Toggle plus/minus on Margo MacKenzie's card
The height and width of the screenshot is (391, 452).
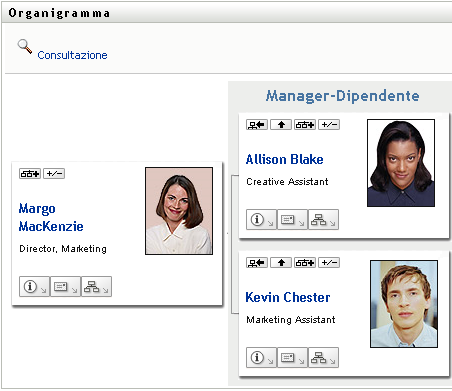click(54, 174)
